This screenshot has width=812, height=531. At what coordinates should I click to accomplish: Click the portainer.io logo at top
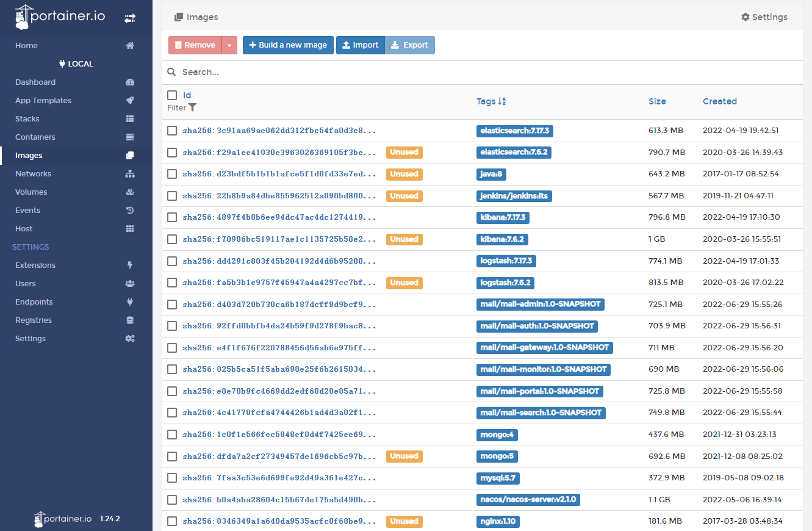[x=60, y=17]
